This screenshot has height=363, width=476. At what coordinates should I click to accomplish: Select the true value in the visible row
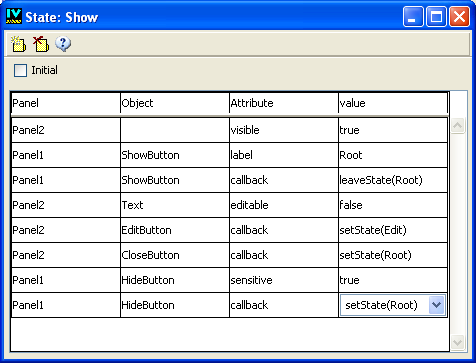393,130
